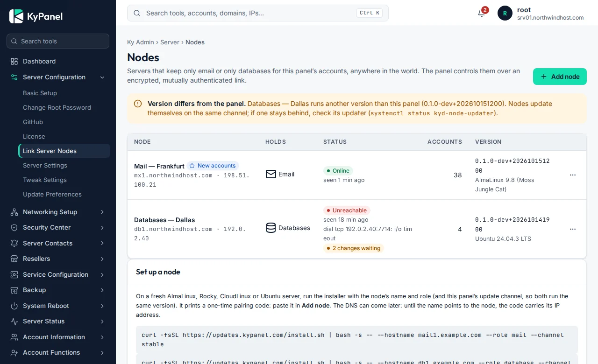
Task: Open Update Preferences page
Action: click(x=64, y=194)
